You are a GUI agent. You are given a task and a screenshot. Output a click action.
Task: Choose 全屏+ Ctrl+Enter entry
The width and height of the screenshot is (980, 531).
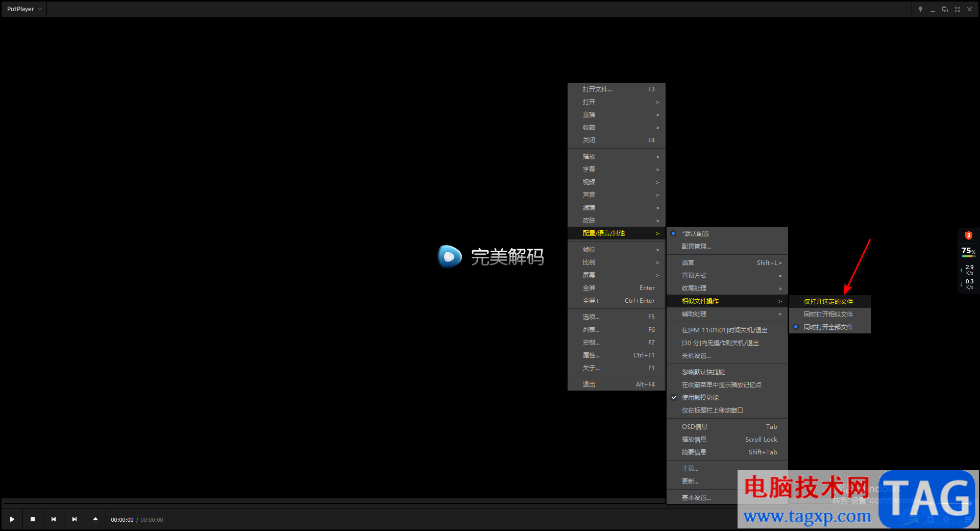click(x=617, y=300)
